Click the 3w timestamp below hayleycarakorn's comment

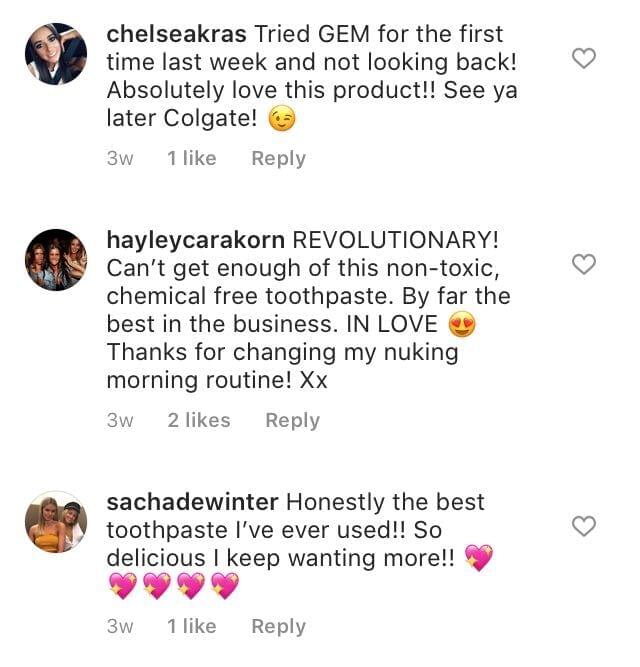pos(120,420)
